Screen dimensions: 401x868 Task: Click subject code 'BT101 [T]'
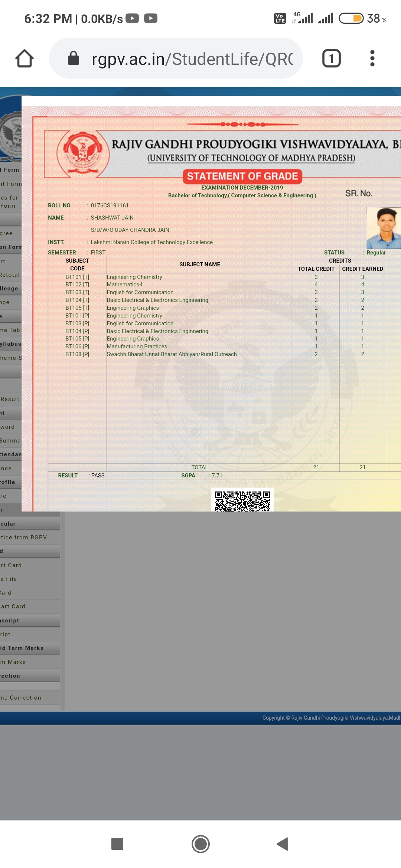click(77, 277)
